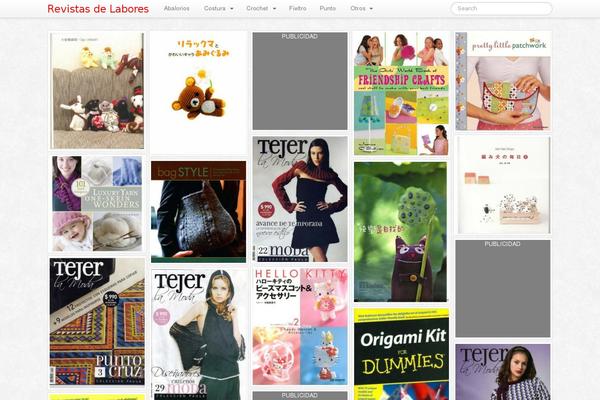Open the purple Tejer la Moda cover
Image resolution: width=600 pixels, height=400 pixels.
point(503,372)
